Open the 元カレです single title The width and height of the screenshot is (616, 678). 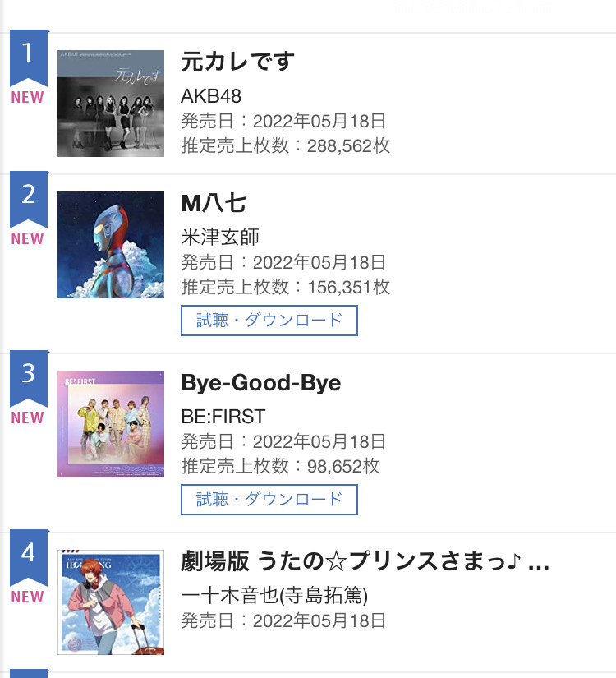[237, 62]
